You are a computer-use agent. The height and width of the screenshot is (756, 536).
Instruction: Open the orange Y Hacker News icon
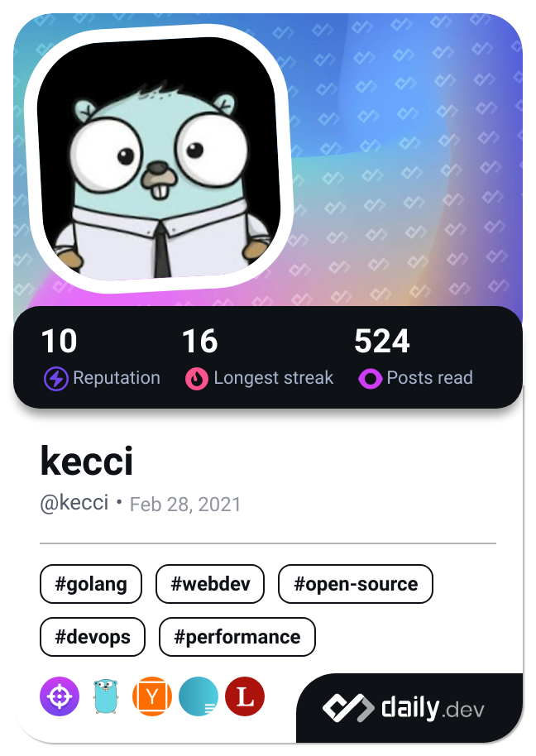pyautogui.click(x=152, y=696)
